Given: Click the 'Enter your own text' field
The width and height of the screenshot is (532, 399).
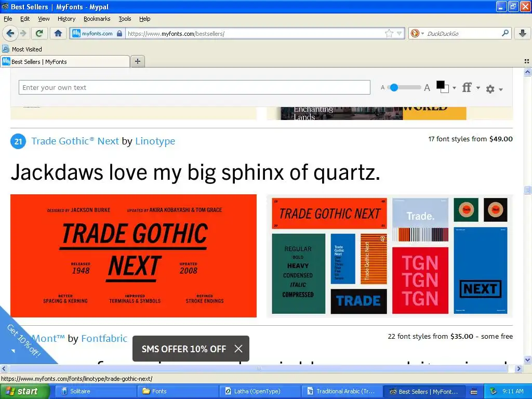Looking at the screenshot, I should tap(194, 87).
